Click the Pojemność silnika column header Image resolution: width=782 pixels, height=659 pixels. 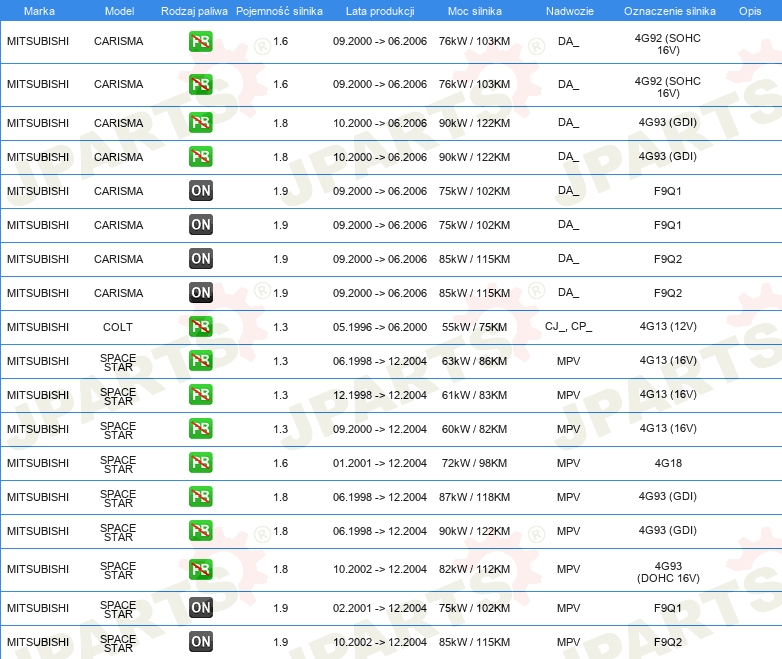pyautogui.click(x=279, y=10)
